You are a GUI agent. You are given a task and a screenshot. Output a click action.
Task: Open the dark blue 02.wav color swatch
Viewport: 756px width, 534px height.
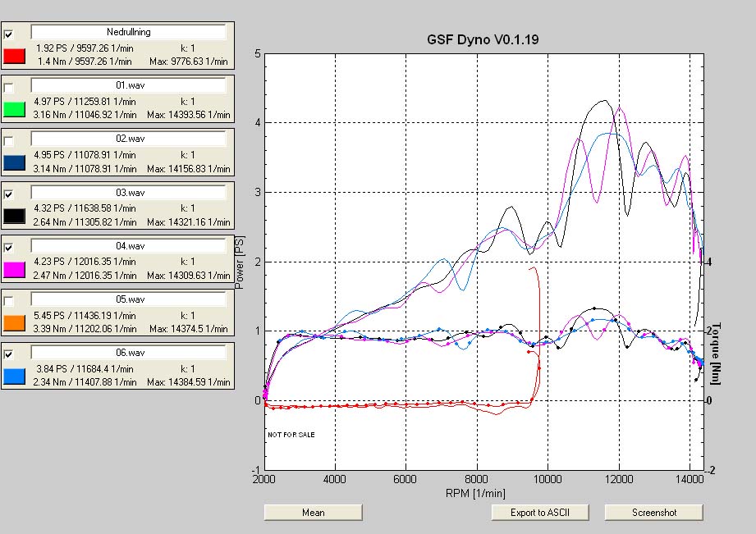coord(16,162)
